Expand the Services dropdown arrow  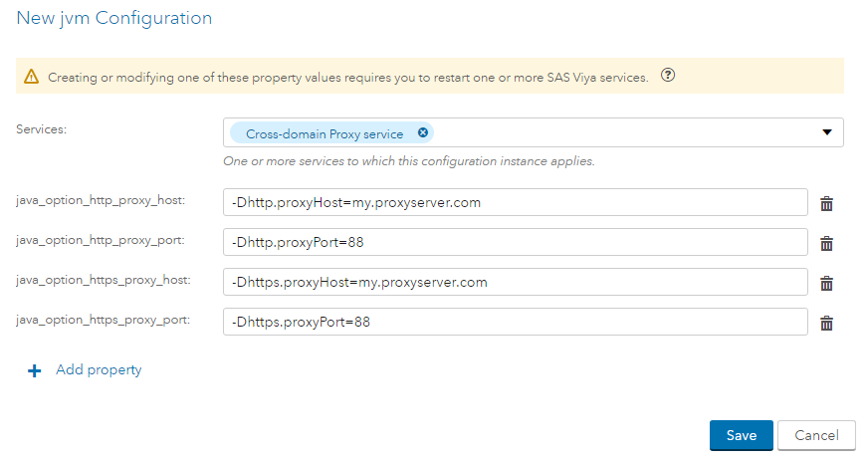point(826,132)
